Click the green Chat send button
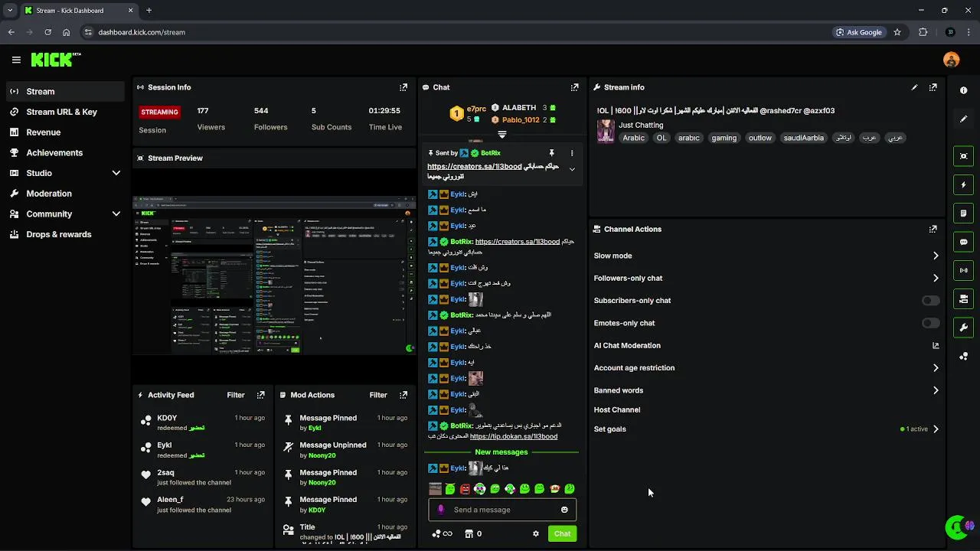 [x=562, y=533]
